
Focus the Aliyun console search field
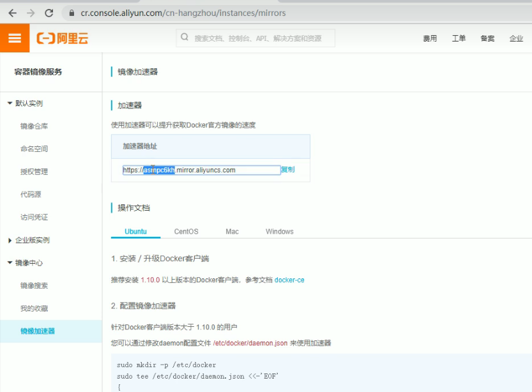click(x=255, y=38)
